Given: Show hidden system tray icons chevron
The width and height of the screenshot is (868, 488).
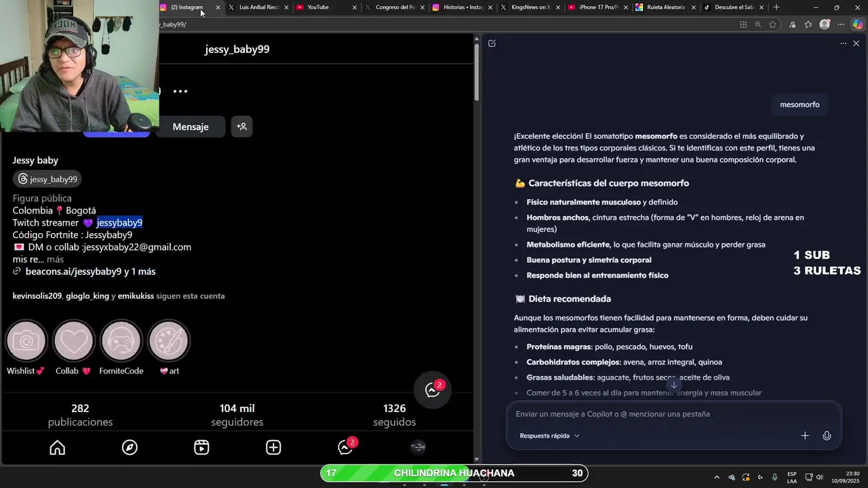Looking at the screenshot, I should tap(717, 477).
